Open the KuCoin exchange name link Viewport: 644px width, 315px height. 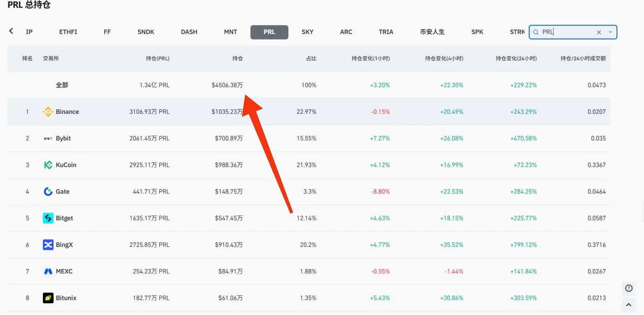[66, 165]
